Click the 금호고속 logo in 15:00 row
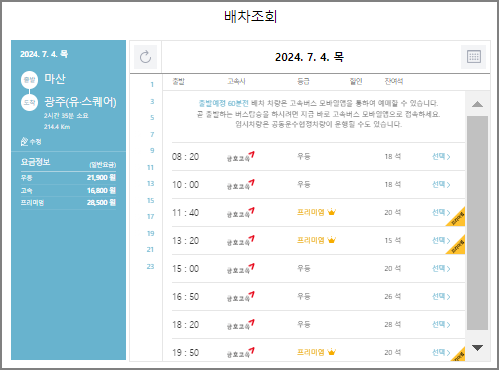 (241, 269)
